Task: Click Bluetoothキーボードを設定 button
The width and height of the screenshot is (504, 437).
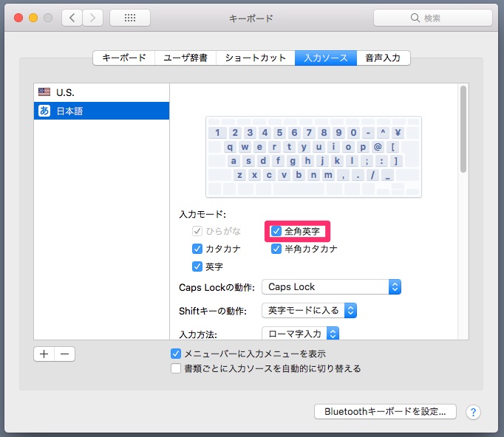Action: 385,412
